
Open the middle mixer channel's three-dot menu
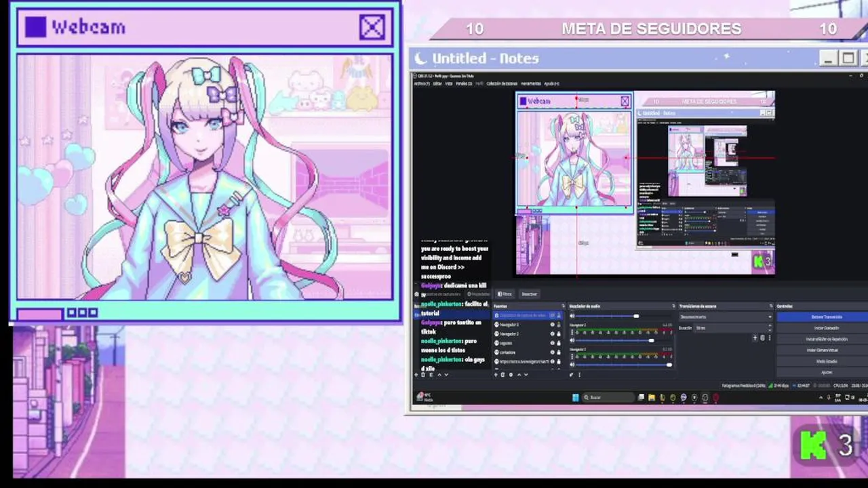tap(572, 333)
